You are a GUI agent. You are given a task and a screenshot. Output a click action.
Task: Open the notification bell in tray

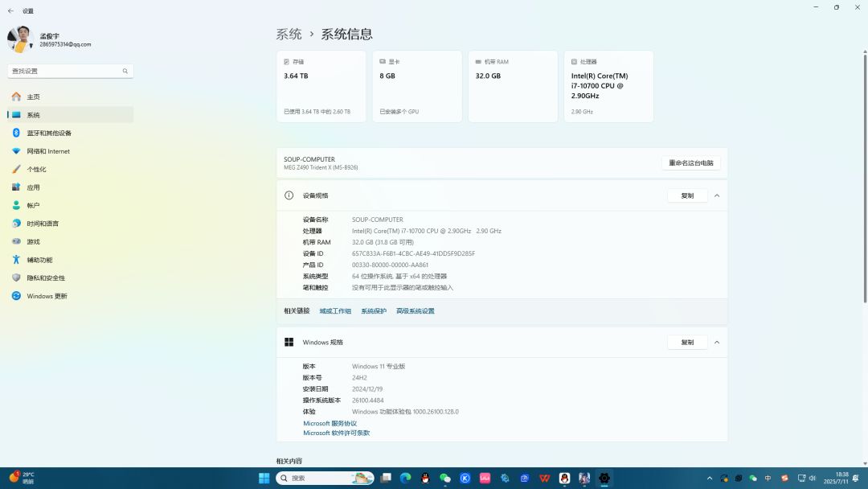[856, 478]
